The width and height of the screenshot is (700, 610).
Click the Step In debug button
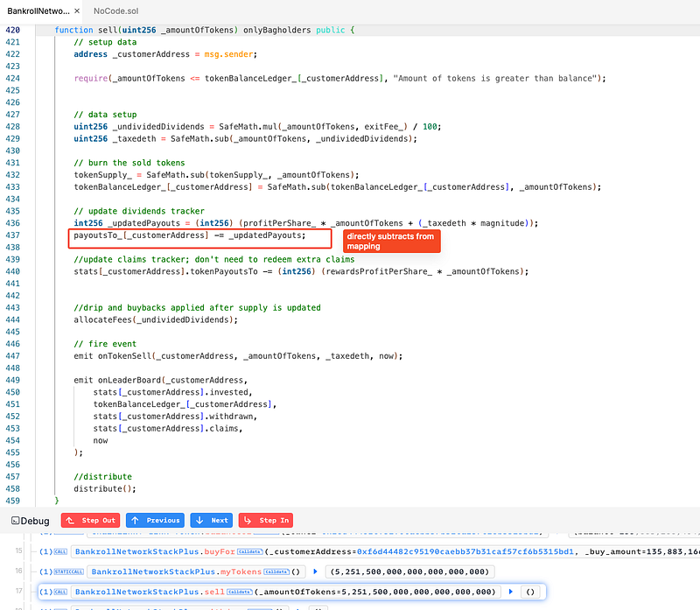click(265, 520)
